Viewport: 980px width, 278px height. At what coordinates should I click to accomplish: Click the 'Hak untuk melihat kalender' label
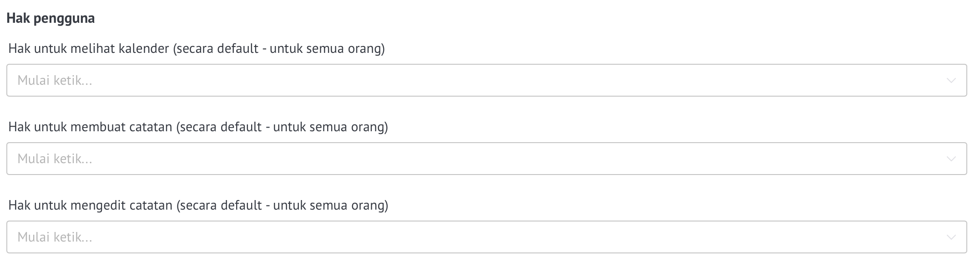pos(89,48)
